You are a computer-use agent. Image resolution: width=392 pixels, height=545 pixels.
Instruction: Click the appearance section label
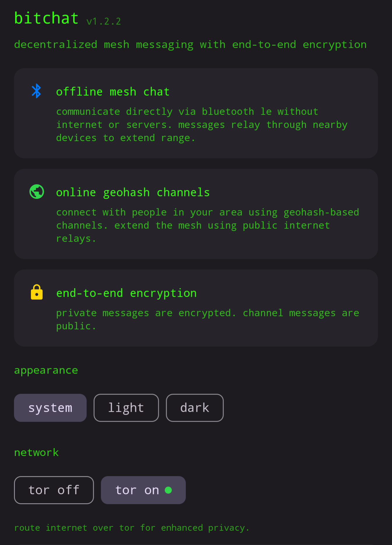click(46, 370)
